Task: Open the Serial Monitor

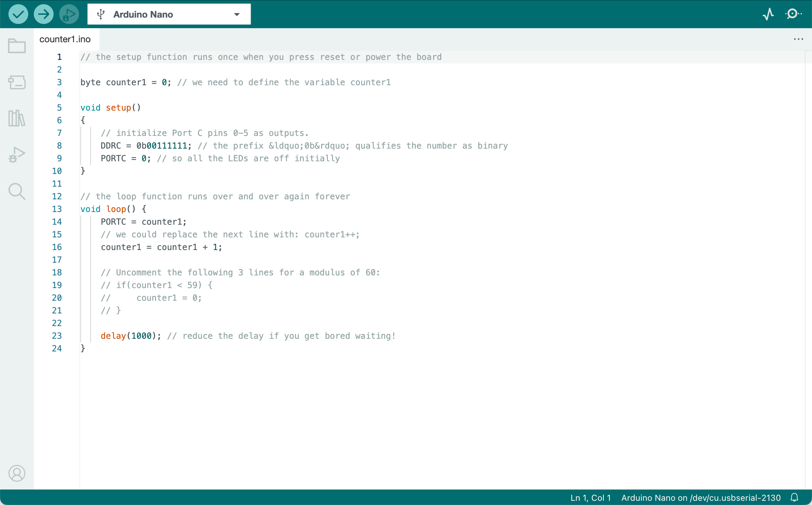Action: click(793, 14)
